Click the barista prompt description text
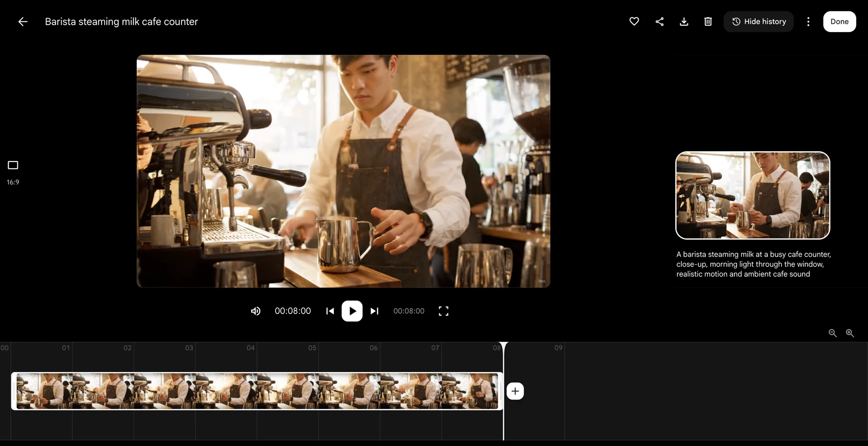868x446 pixels. click(753, 264)
